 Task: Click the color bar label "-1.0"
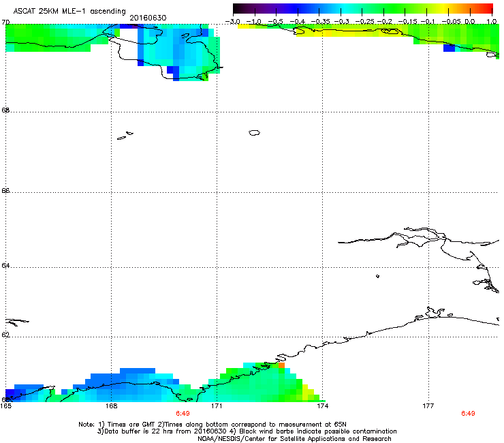coord(253,22)
